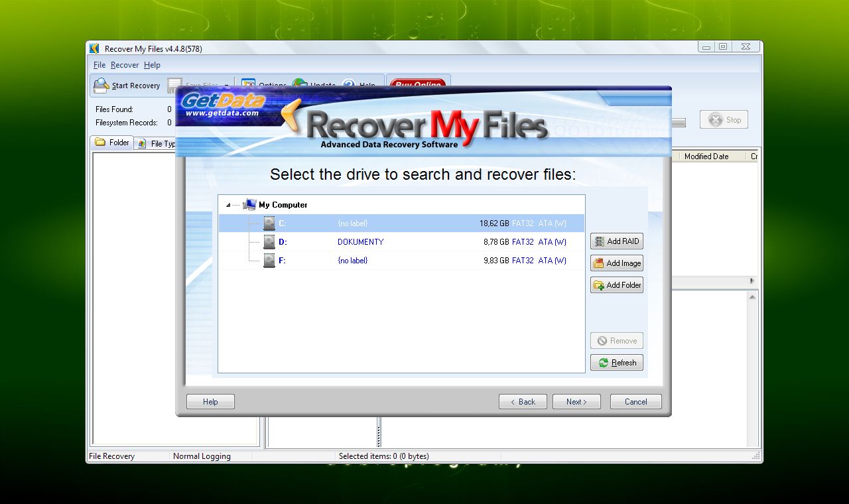Screen dimensions: 849x504
Task: Click the scroll up arrow in preview pane
Action: point(752,297)
